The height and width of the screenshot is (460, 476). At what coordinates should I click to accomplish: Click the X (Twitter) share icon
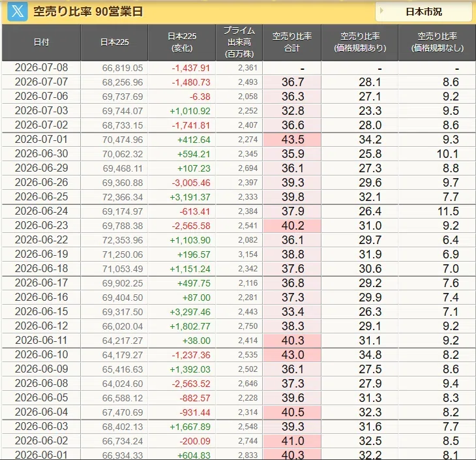tap(18, 12)
